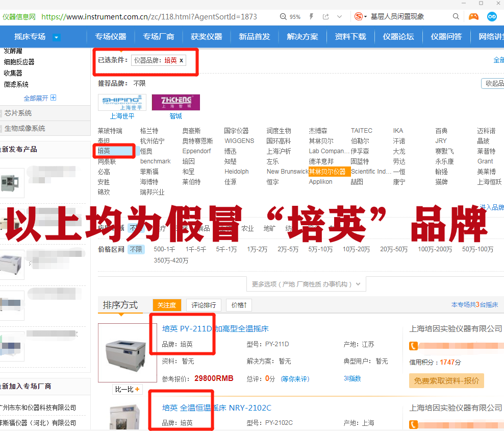Select 芯片系统 category
Screen dimensions: 504x431
point(18,113)
